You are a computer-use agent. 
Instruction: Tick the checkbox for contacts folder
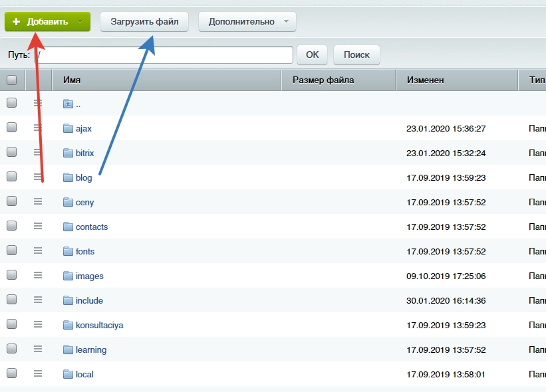point(11,226)
